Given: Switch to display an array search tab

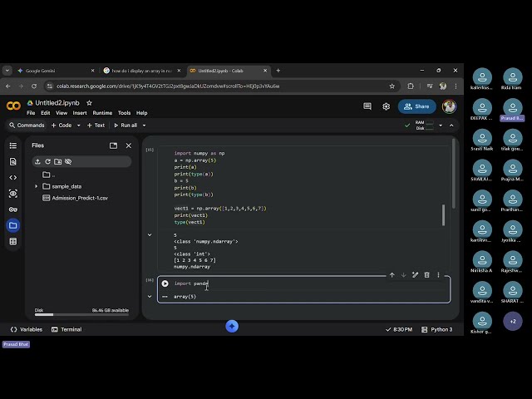Looking at the screenshot, I should tap(142, 71).
